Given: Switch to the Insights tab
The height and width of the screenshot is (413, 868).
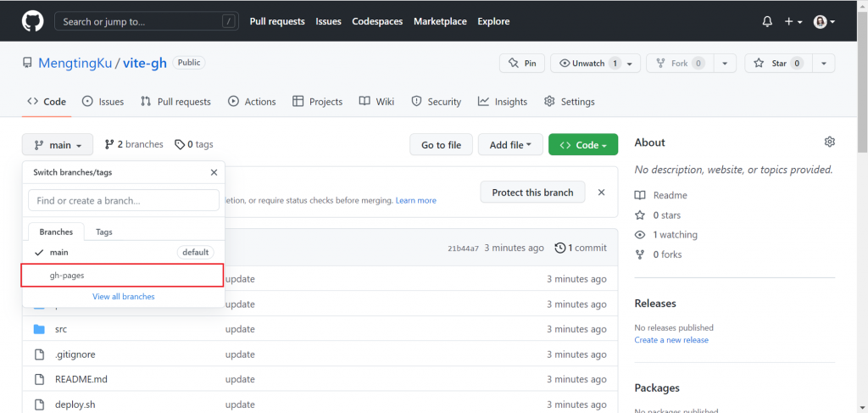Looking at the screenshot, I should pyautogui.click(x=503, y=102).
